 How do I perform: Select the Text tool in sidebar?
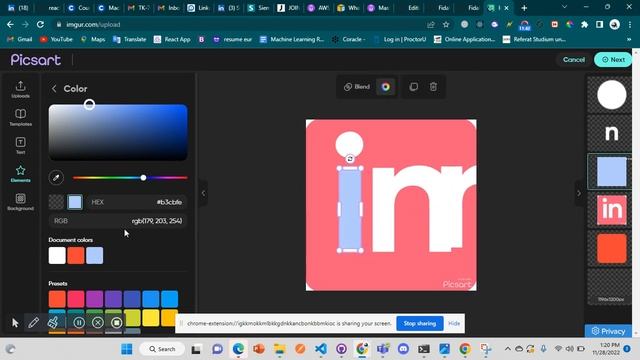click(20, 146)
